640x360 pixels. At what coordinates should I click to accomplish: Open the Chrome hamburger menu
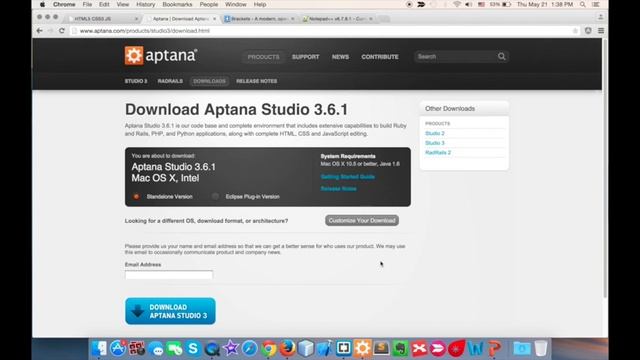pyautogui.click(x=601, y=31)
